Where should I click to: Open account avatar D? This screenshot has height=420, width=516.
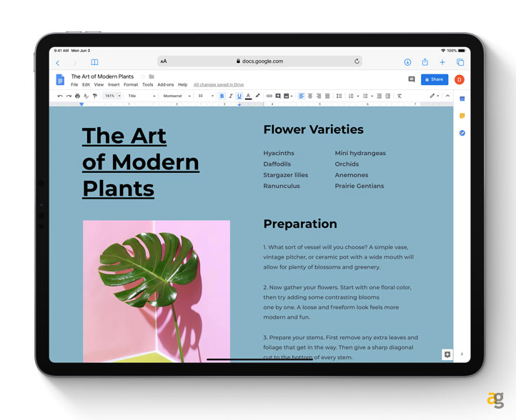[460, 79]
